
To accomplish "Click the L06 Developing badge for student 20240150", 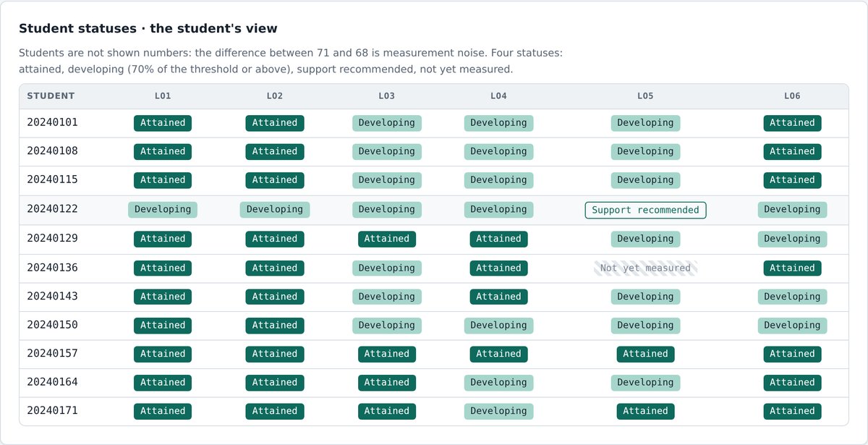I will (x=792, y=326).
